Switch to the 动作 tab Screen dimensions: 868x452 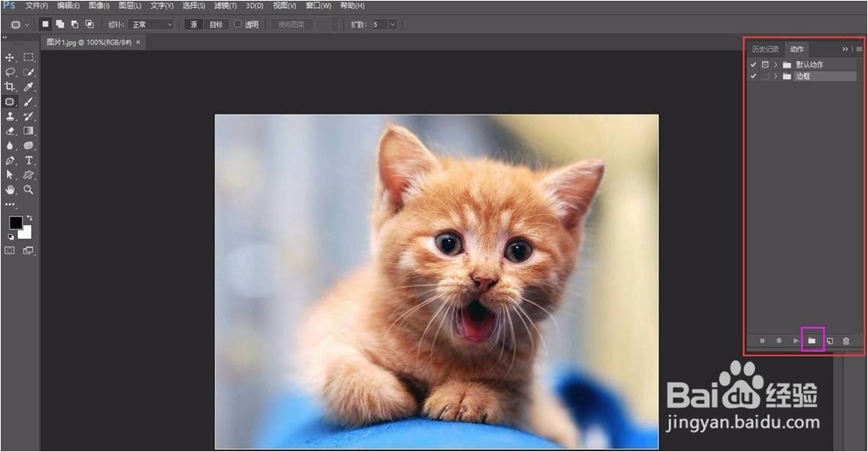797,49
